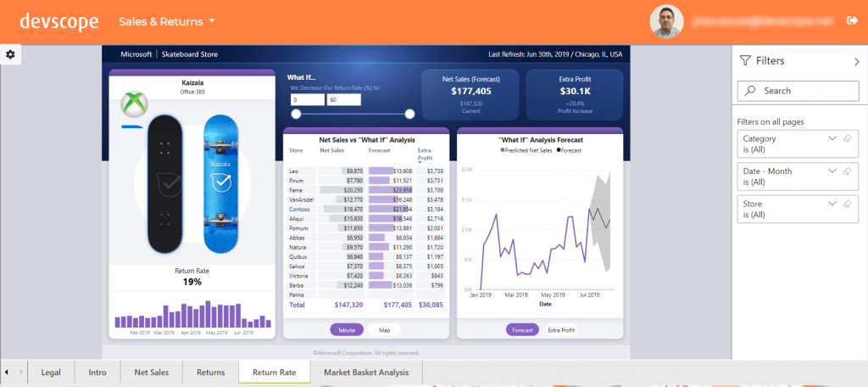The width and height of the screenshot is (868, 387).
Task: Clear the Store filter eraser icon
Action: [x=847, y=204]
